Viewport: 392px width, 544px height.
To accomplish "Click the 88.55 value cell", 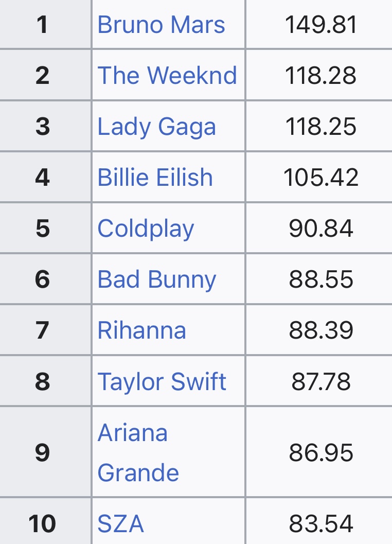I will point(321,279).
